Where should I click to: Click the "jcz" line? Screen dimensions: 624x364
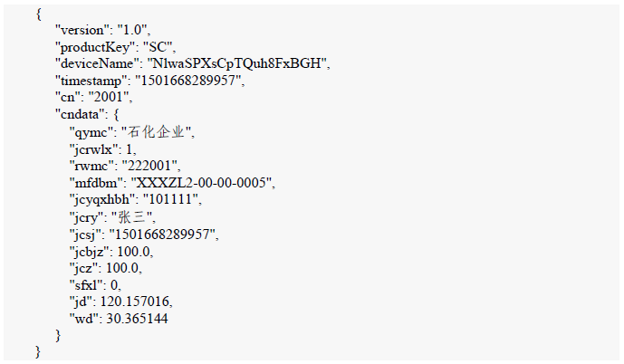[x=105, y=268]
